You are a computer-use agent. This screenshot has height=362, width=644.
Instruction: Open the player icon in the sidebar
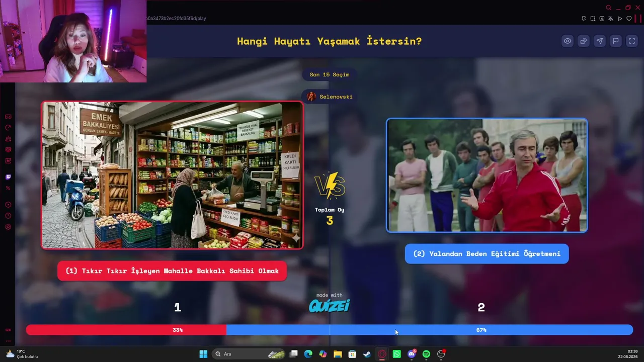(x=8, y=205)
